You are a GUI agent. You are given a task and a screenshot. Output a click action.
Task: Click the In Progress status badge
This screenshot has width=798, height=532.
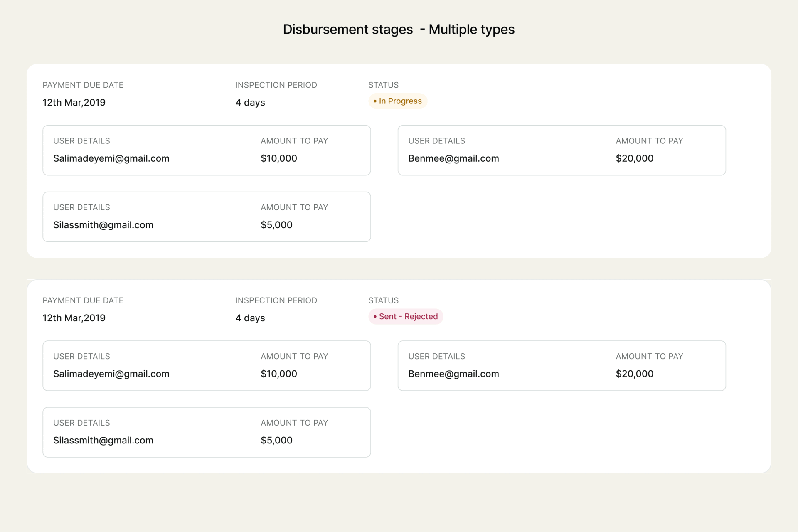(398, 101)
